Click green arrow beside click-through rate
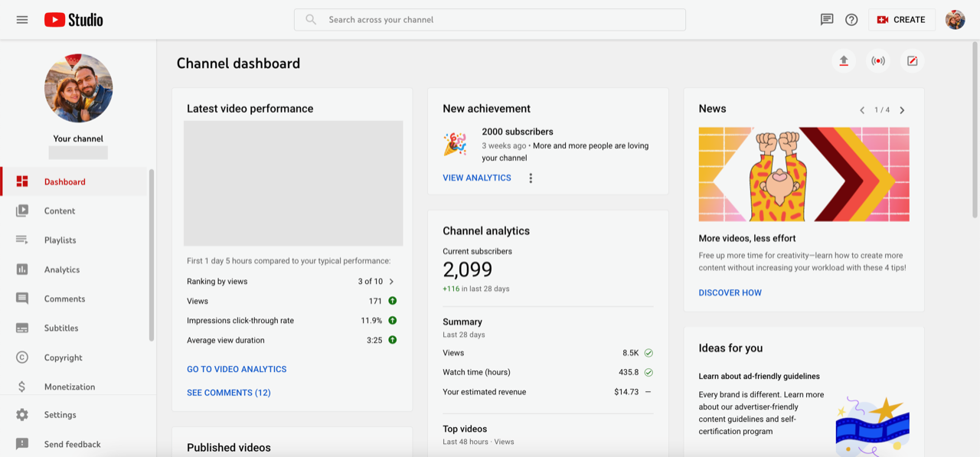980x457 pixels. 393,321
